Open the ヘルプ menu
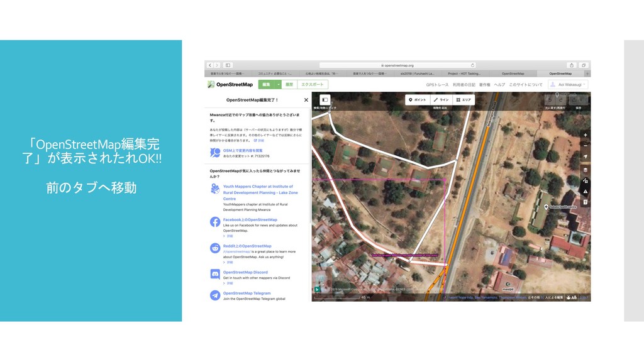644x362 pixels. [x=499, y=85]
